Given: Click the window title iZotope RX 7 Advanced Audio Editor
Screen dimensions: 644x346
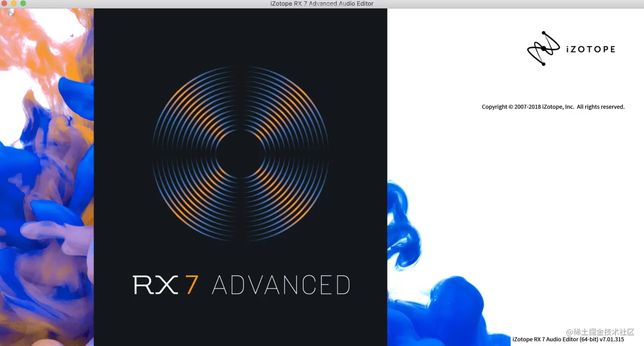Looking at the screenshot, I should (322, 3).
